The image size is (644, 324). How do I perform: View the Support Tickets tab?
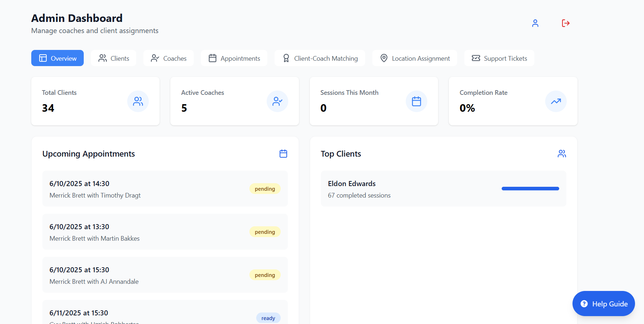coord(499,58)
